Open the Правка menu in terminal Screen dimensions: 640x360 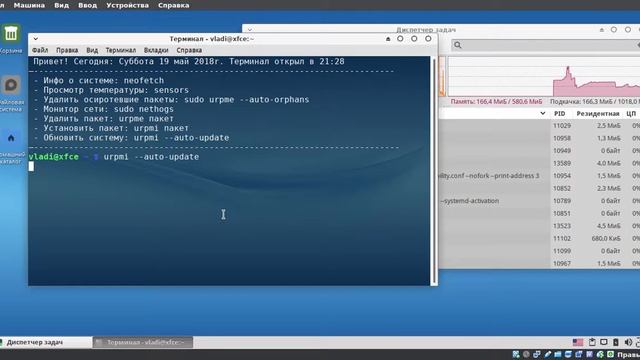pos(67,50)
